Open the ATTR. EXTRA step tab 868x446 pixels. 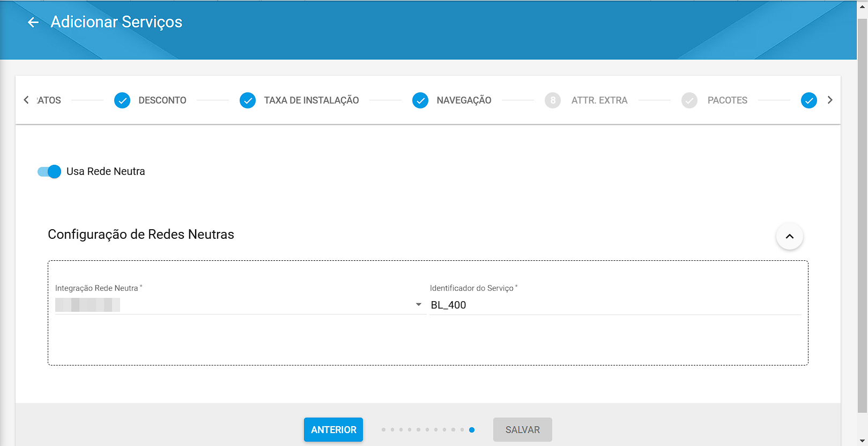599,100
